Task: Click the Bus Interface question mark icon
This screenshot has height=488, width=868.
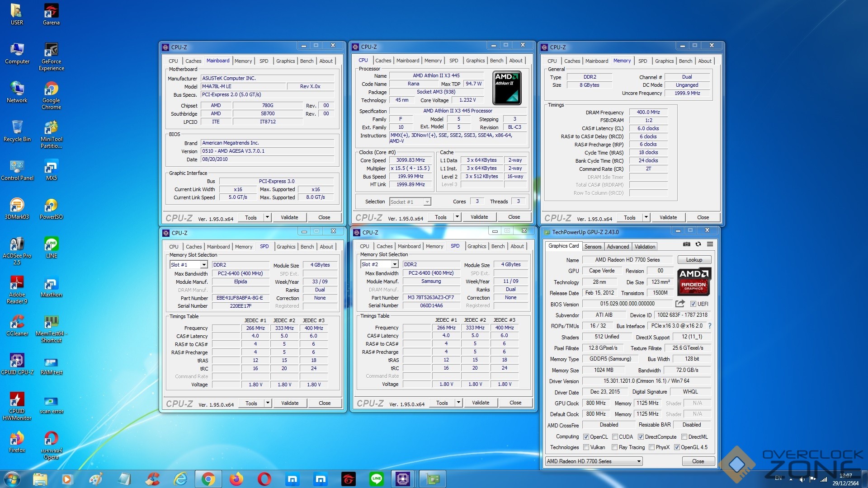Action: coord(709,326)
